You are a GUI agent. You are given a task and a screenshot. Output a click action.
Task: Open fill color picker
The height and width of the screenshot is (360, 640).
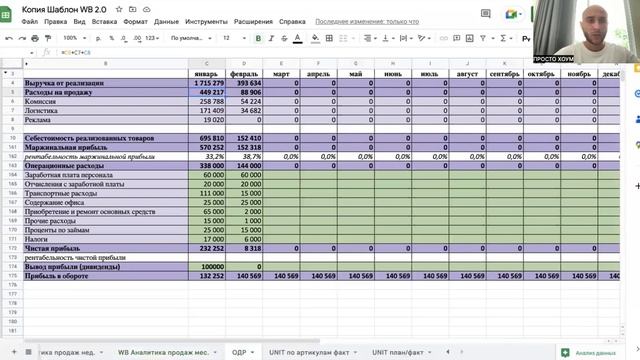[315, 38]
